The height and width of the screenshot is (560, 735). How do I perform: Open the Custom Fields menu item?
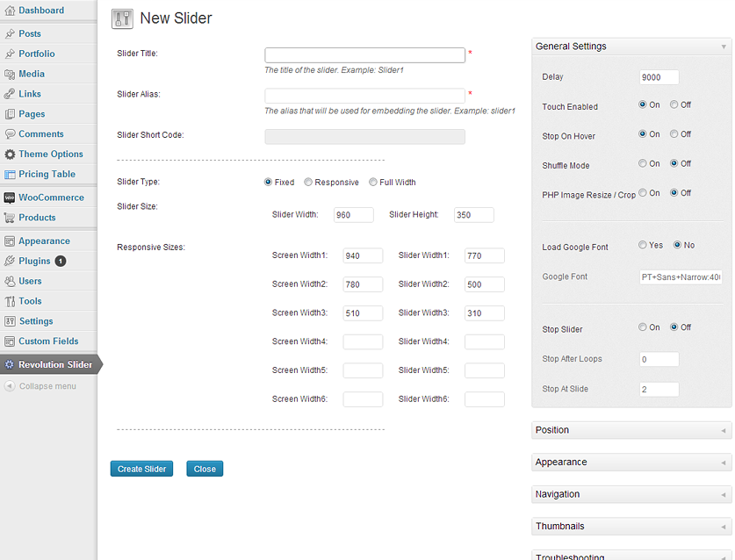pyautogui.click(x=48, y=341)
